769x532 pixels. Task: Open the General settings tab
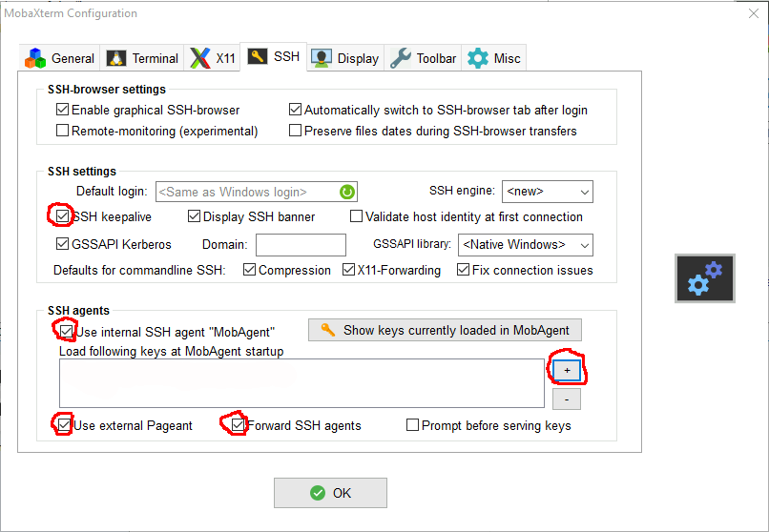(60, 58)
